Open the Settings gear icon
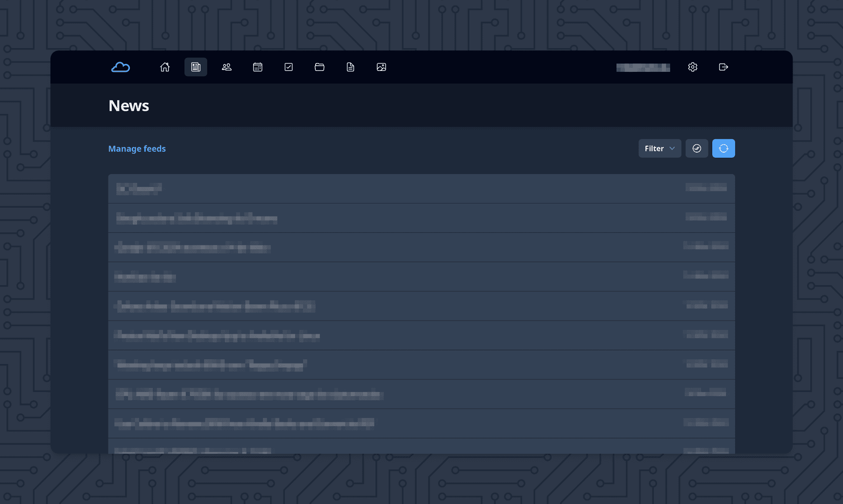Viewport: 843px width, 504px height. [x=693, y=67]
